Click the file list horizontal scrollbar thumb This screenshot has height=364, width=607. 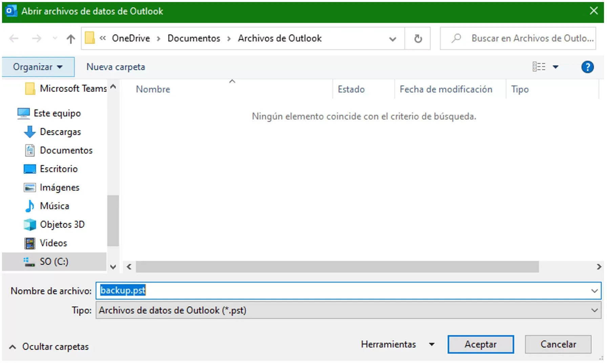click(x=337, y=267)
